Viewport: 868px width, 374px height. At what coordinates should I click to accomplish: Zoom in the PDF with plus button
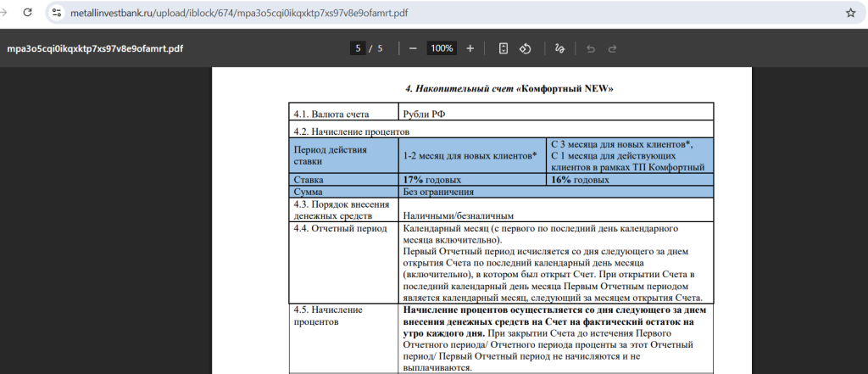[470, 48]
